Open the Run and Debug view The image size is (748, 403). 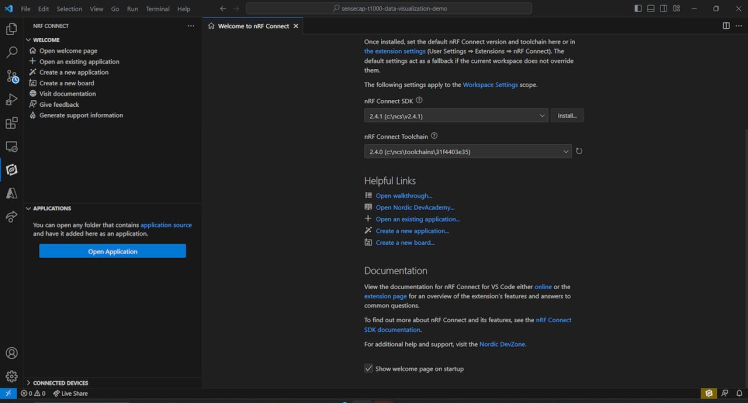point(12,99)
